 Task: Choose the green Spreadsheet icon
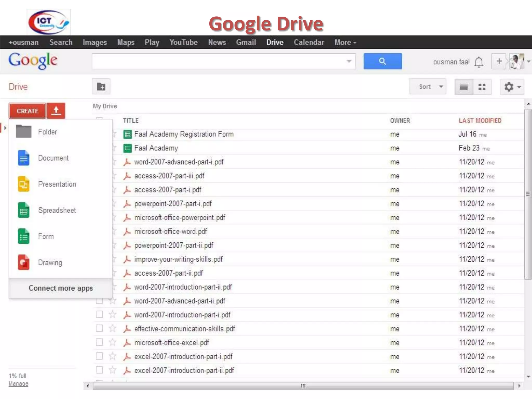pyautogui.click(x=24, y=210)
